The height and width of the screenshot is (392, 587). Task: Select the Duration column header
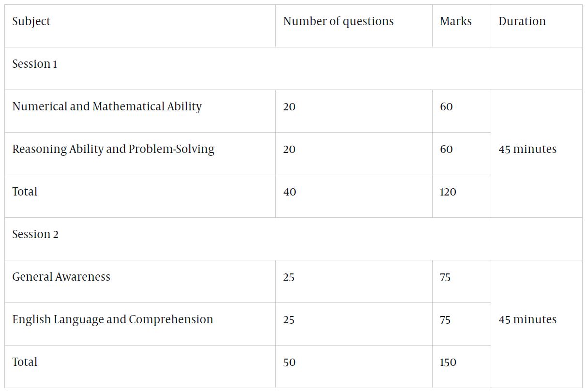pos(522,21)
